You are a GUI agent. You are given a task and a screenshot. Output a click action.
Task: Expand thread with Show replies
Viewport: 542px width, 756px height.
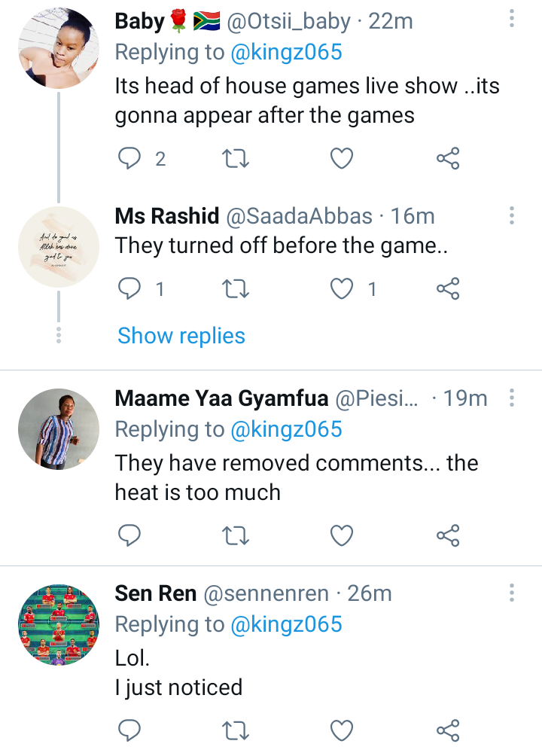point(181,335)
